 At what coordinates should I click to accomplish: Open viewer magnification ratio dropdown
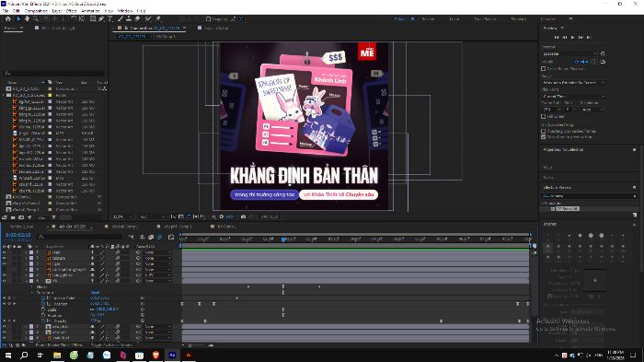point(122,216)
